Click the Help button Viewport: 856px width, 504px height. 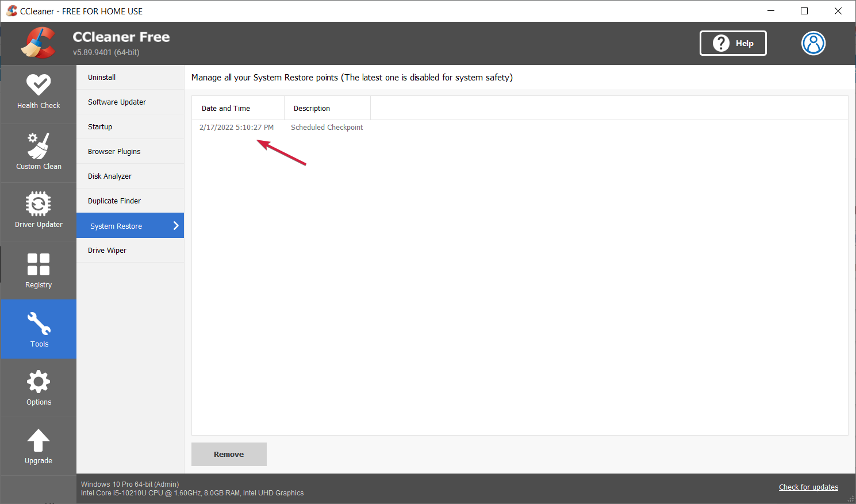[x=733, y=43]
